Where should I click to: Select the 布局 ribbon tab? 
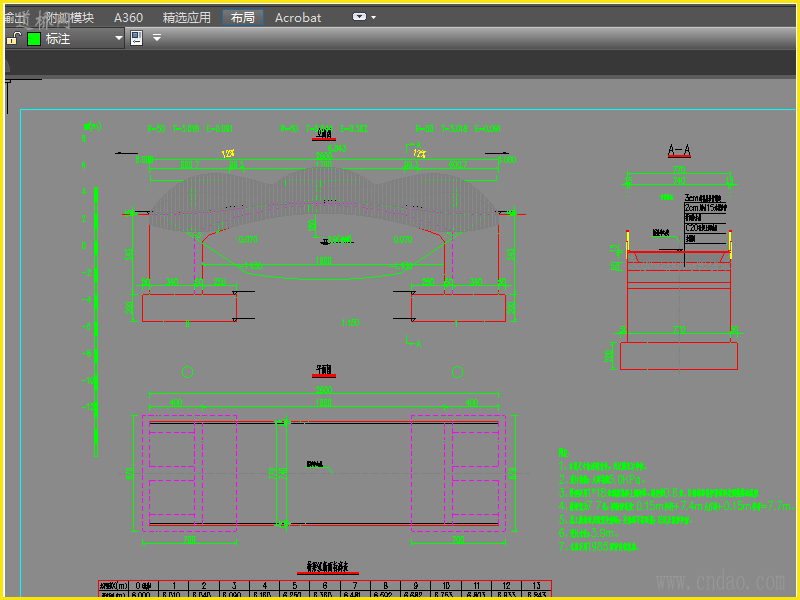tap(242, 17)
